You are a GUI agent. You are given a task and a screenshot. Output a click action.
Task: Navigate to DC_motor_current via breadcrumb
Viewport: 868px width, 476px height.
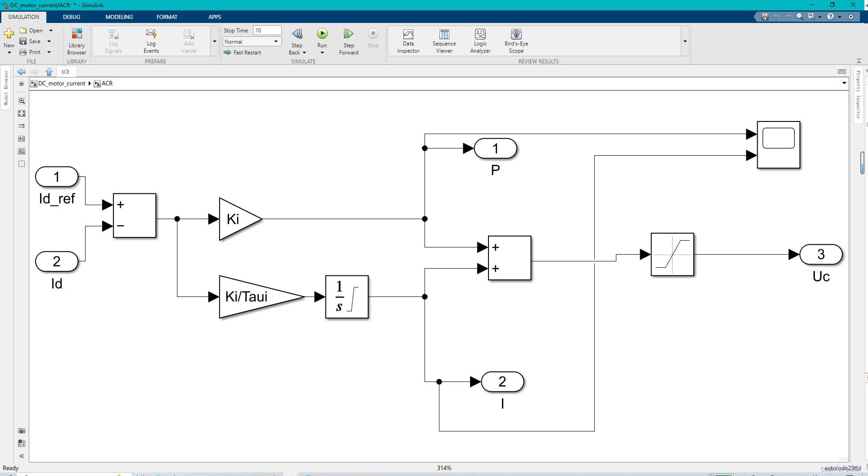[x=61, y=83]
